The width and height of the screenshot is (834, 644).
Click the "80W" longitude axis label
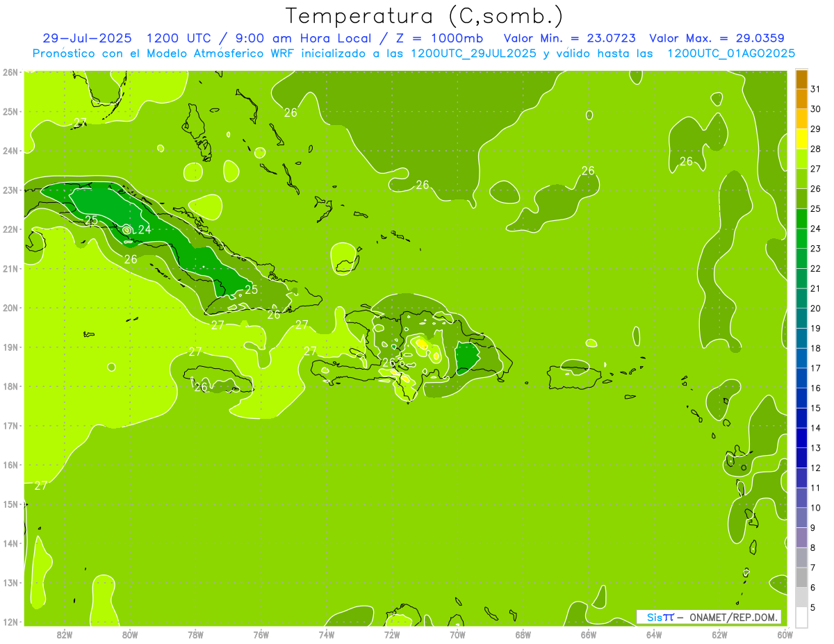[130, 634]
